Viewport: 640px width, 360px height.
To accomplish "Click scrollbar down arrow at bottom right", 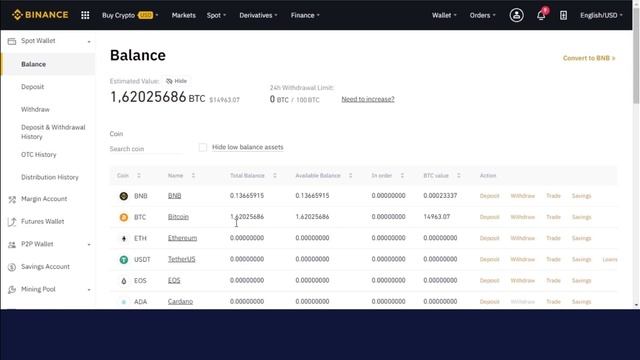I will click(x=636, y=305).
